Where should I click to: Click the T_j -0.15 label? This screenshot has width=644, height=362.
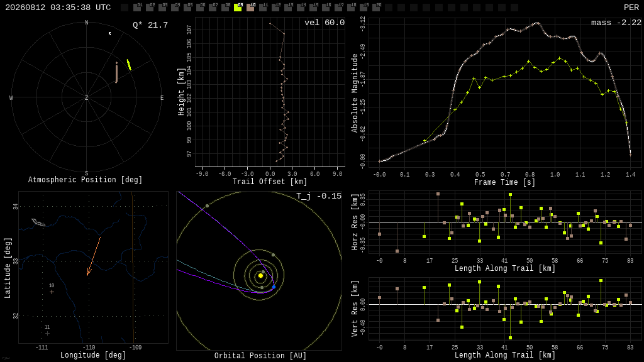(319, 196)
